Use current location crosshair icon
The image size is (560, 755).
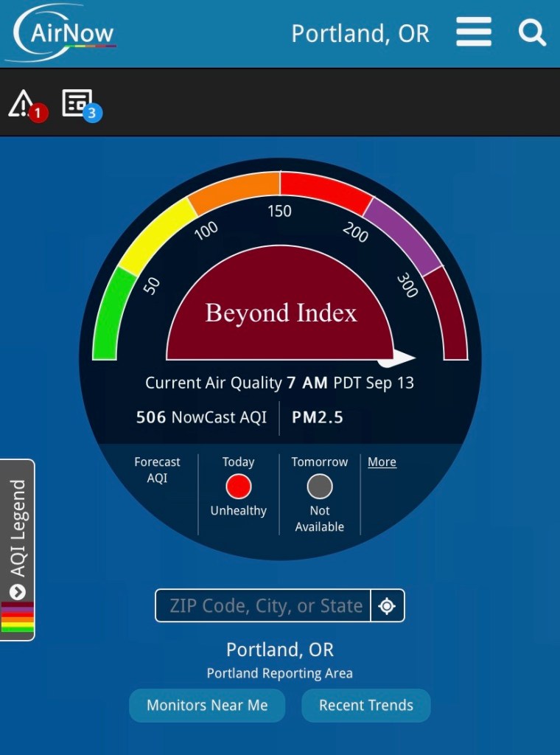tap(387, 606)
